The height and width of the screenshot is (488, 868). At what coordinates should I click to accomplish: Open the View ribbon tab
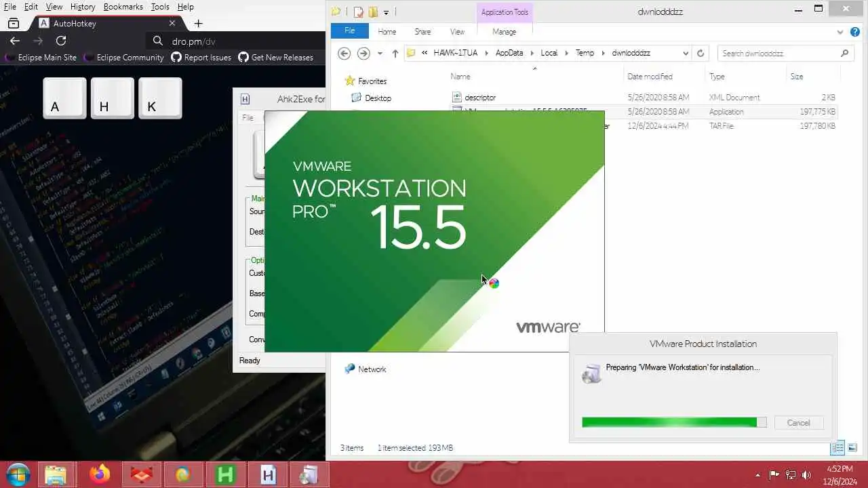[457, 32]
